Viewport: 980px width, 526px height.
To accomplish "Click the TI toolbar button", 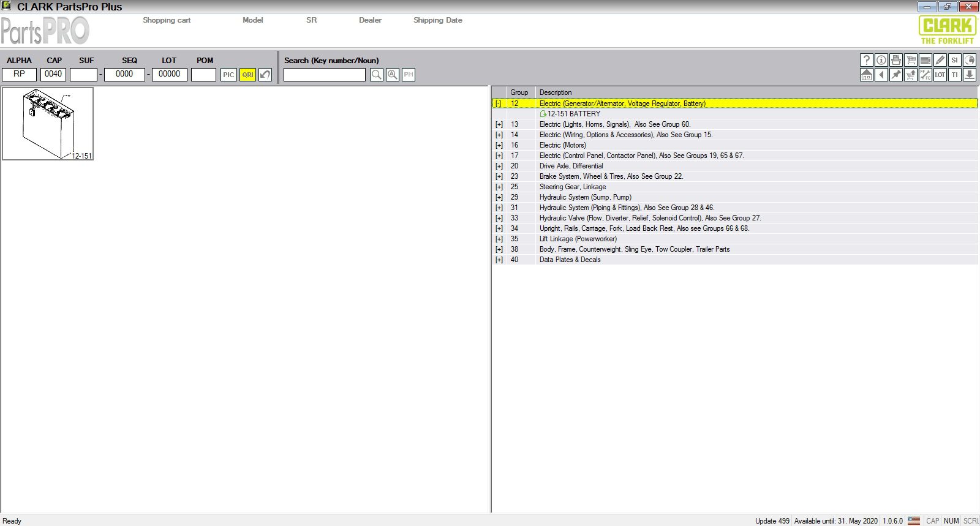I will coord(955,75).
